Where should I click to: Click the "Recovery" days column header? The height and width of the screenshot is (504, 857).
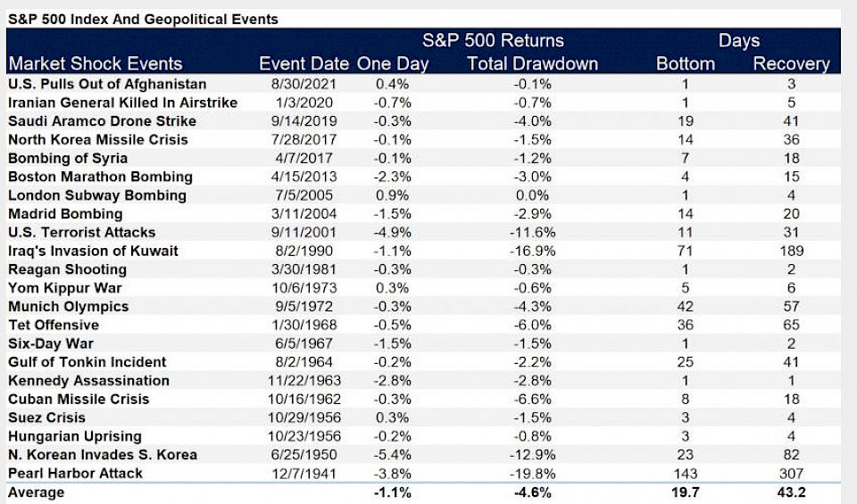click(x=791, y=63)
